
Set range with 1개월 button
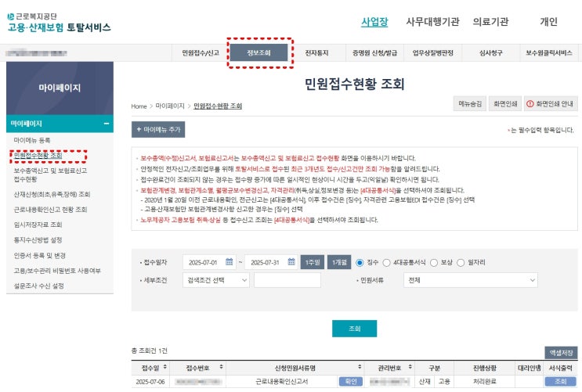click(339, 262)
